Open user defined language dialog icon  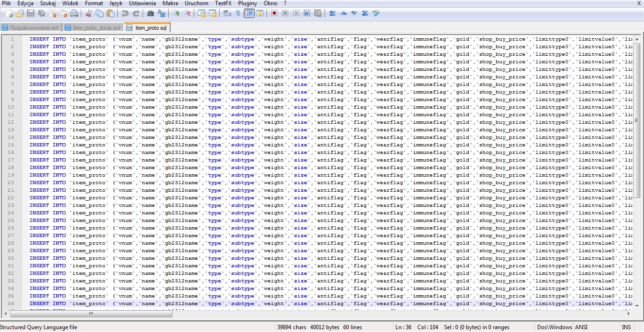[x=259, y=13]
